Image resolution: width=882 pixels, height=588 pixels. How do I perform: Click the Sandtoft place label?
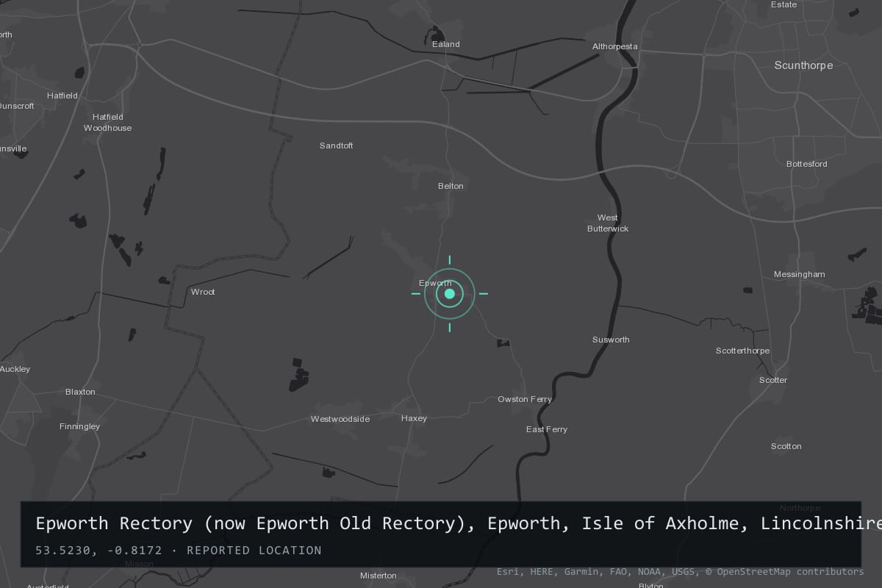tap(336, 146)
